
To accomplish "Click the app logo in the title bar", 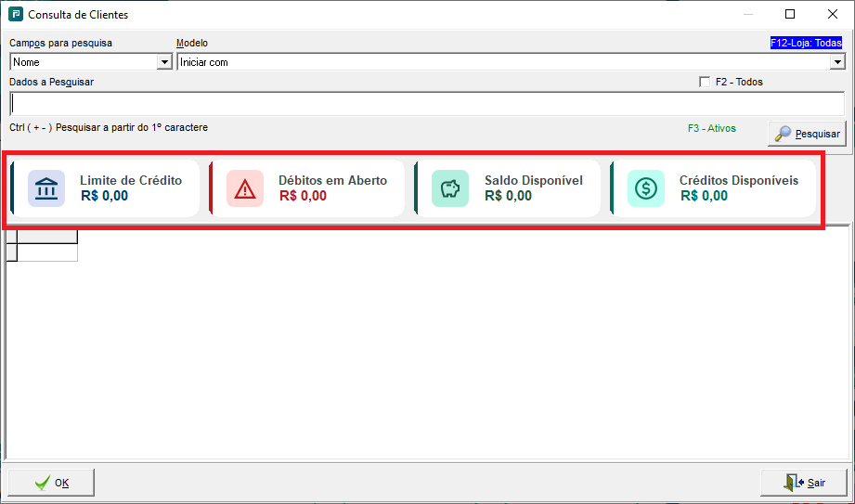I will coord(16,14).
